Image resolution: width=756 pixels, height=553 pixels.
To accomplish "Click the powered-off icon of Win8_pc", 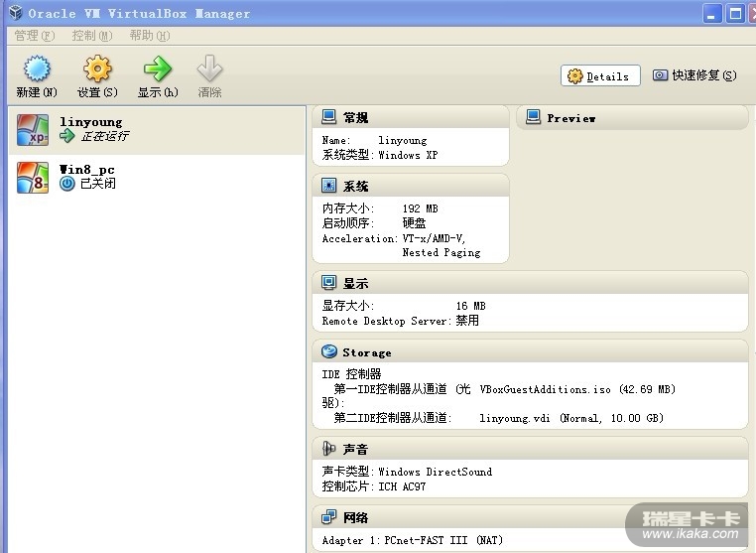I will pyautogui.click(x=67, y=184).
